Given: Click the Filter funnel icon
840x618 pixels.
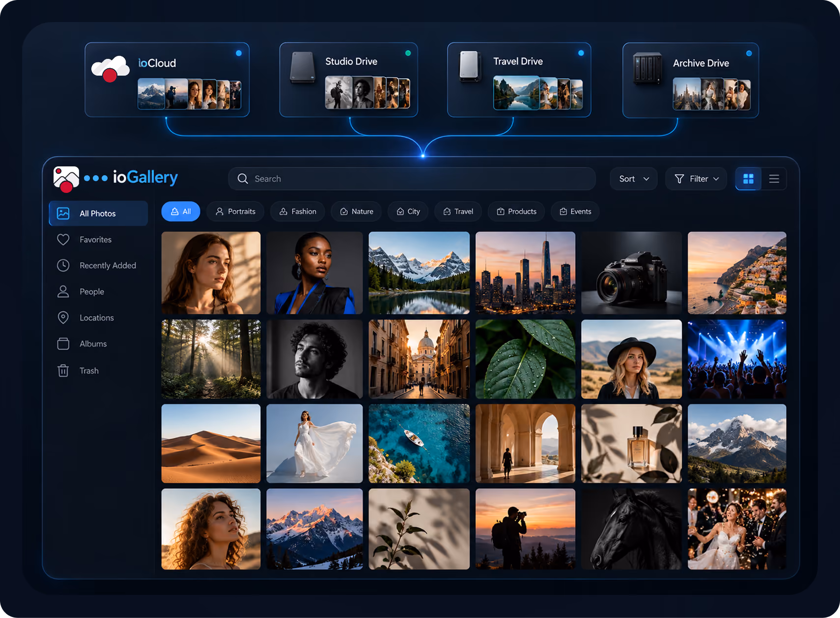Looking at the screenshot, I should point(679,179).
